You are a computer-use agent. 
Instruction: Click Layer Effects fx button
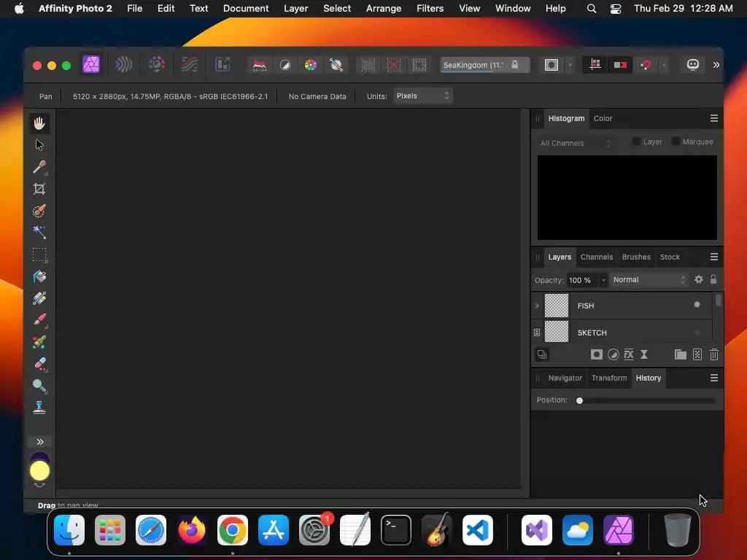coord(629,354)
